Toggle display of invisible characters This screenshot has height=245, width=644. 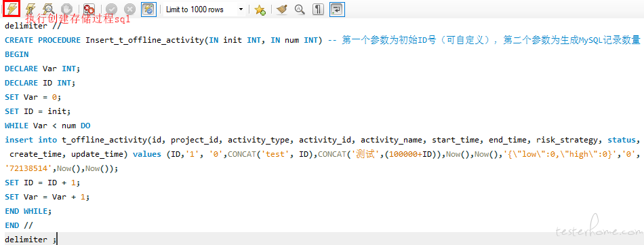(318, 9)
